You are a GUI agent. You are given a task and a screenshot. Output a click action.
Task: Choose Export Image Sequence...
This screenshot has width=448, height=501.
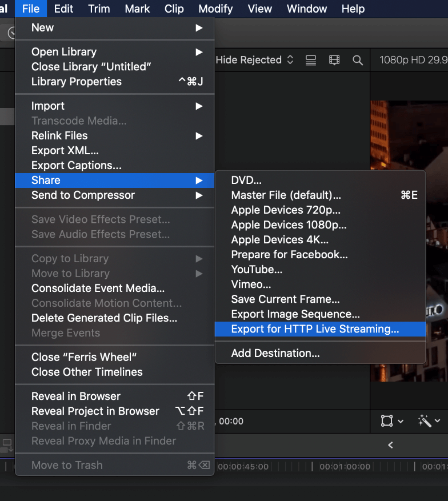coord(320,314)
